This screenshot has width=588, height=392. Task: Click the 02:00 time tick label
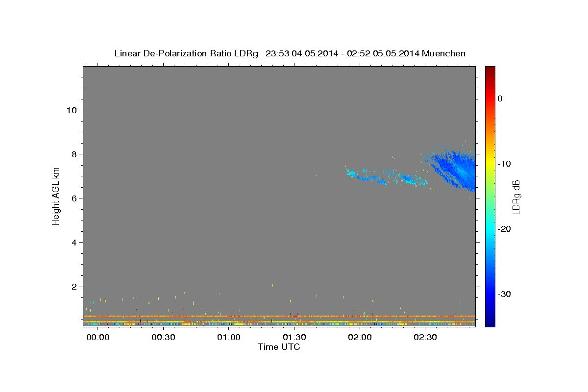(360, 338)
